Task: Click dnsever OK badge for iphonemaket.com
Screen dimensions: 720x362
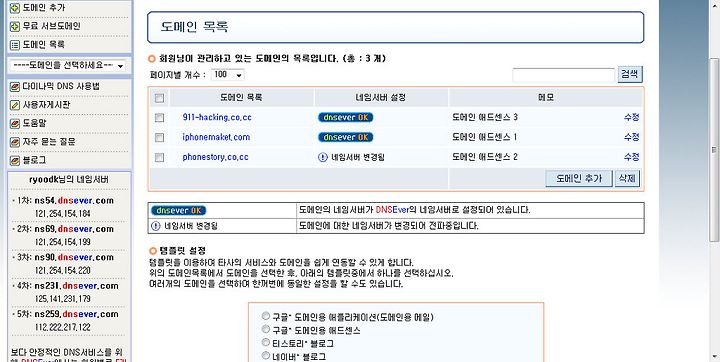Action: [x=345, y=137]
